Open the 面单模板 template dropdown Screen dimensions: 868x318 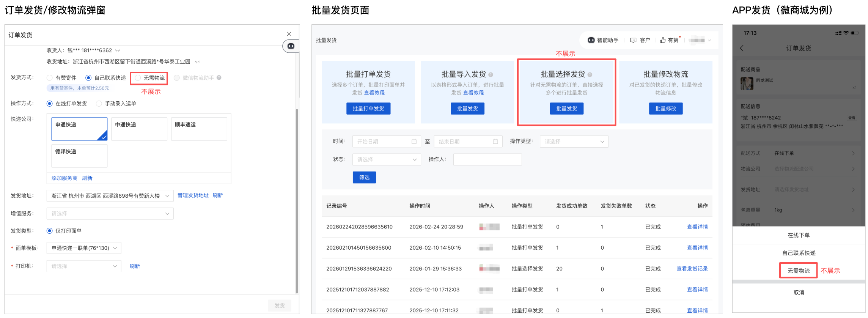(83, 248)
